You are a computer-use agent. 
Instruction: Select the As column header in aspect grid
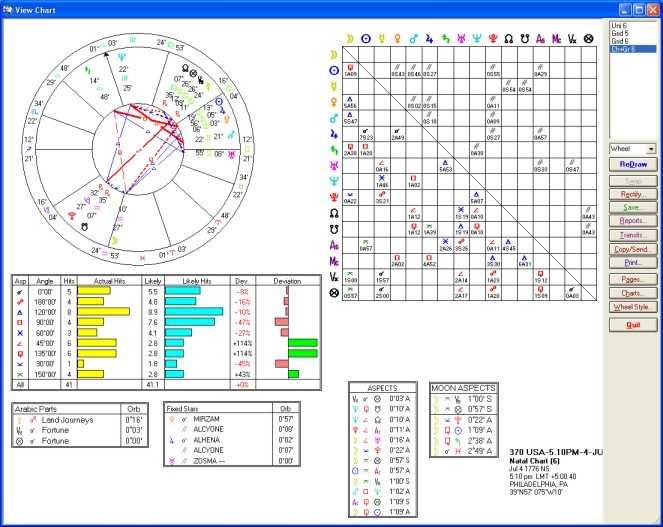point(540,39)
